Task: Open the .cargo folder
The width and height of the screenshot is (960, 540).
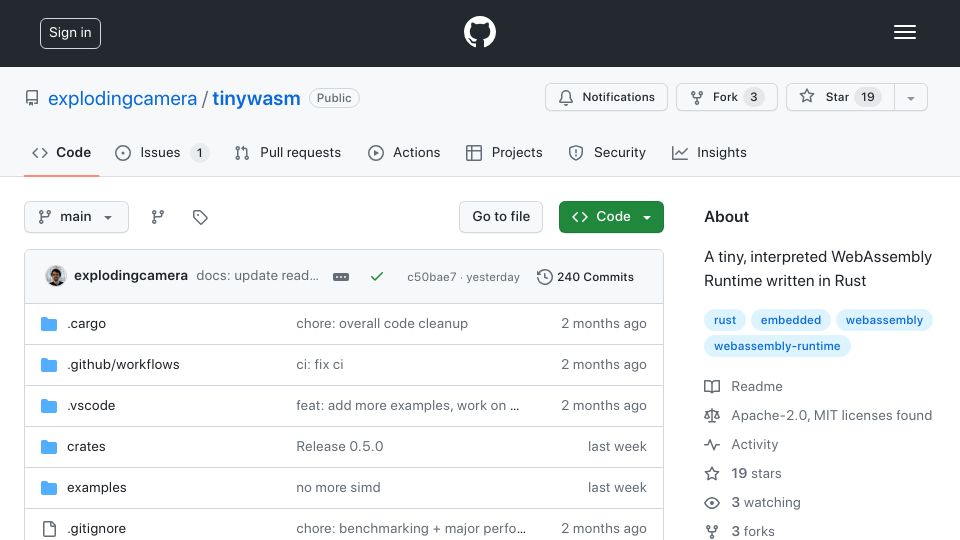Action: coord(86,323)
